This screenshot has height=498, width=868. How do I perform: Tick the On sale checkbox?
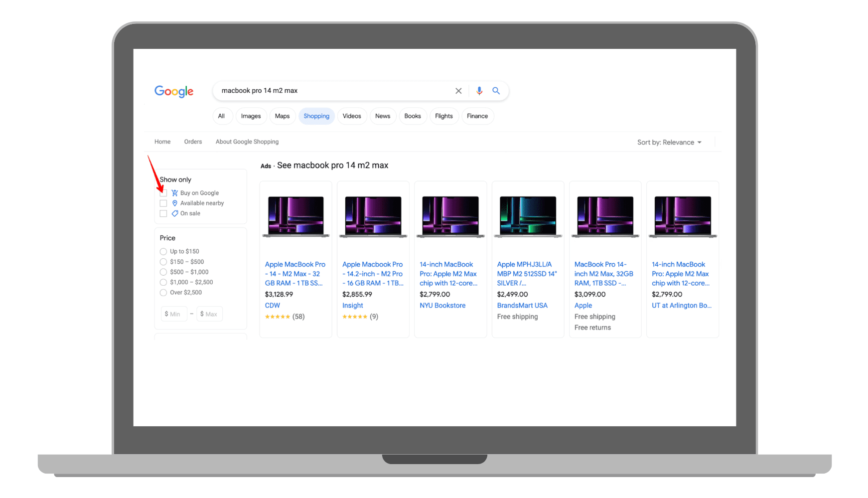pos(163,213)
